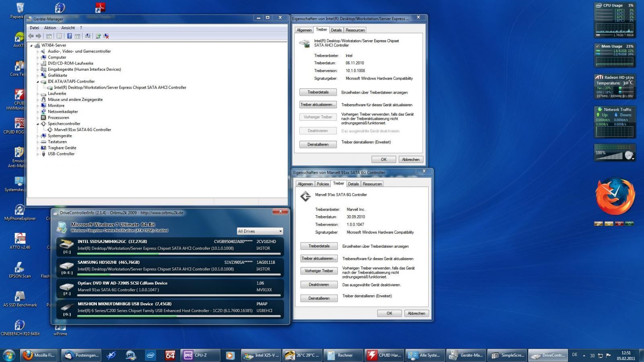
Task: Expand USB-Controller tree node
Action: tap(38, 154)
